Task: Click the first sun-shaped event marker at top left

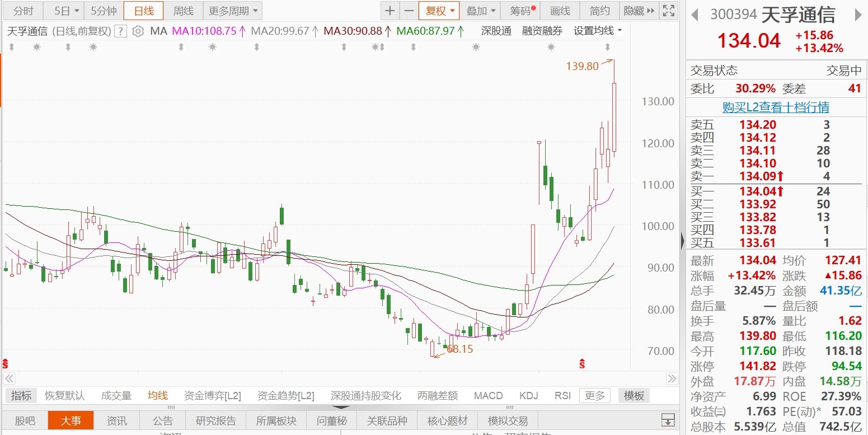Action: point(37,48)
